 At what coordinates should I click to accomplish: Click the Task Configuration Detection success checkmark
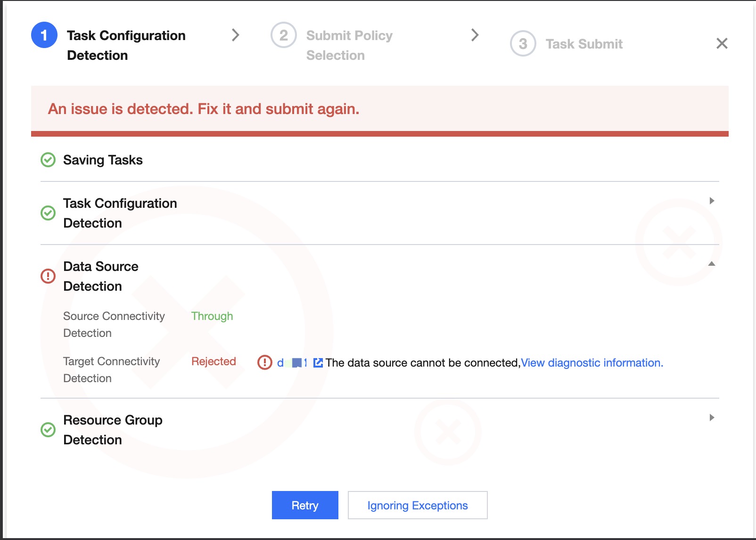(48, 213)
